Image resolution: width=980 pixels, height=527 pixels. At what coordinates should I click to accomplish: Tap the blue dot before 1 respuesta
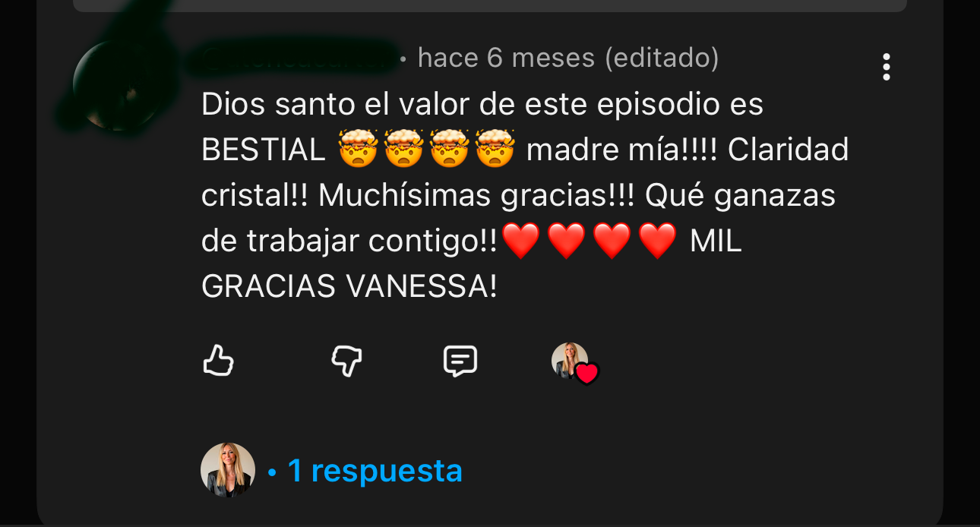pyautogui.click(x=272, y=473)
